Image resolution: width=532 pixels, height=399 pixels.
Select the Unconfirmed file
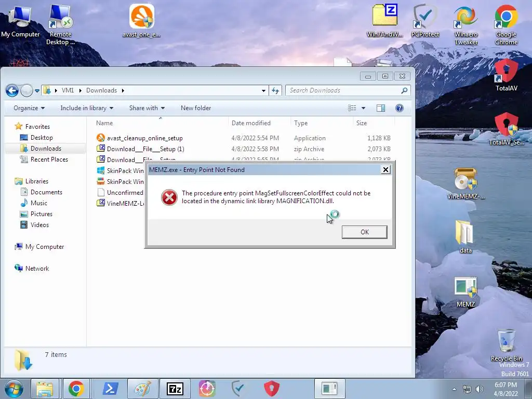click(120, 193)
